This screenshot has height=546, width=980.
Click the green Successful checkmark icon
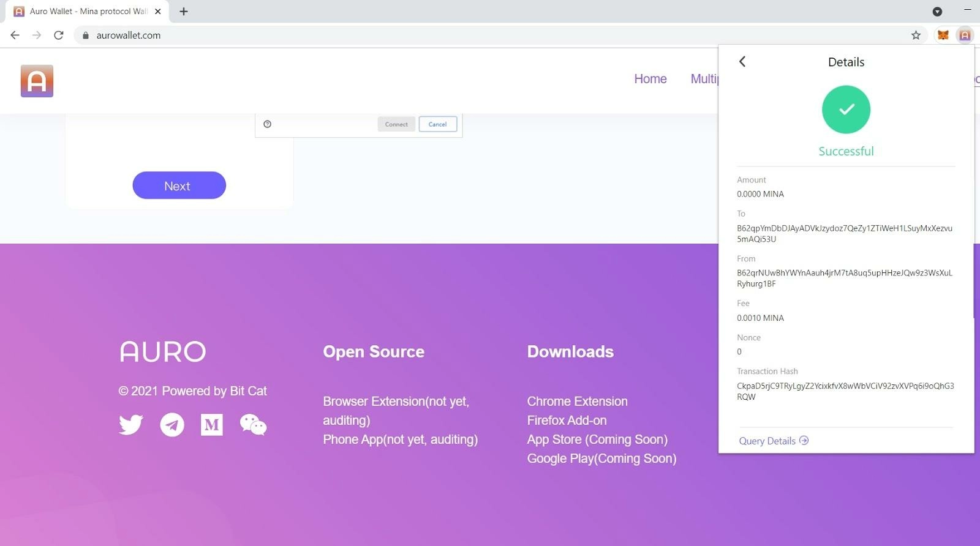pyautogui.click(x=846, y=110)
